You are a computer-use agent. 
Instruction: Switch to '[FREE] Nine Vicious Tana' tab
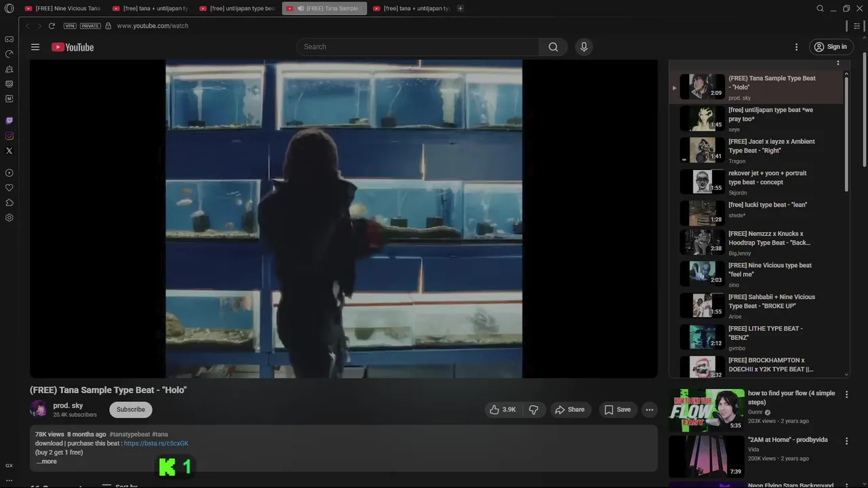[x=62, y=8]
